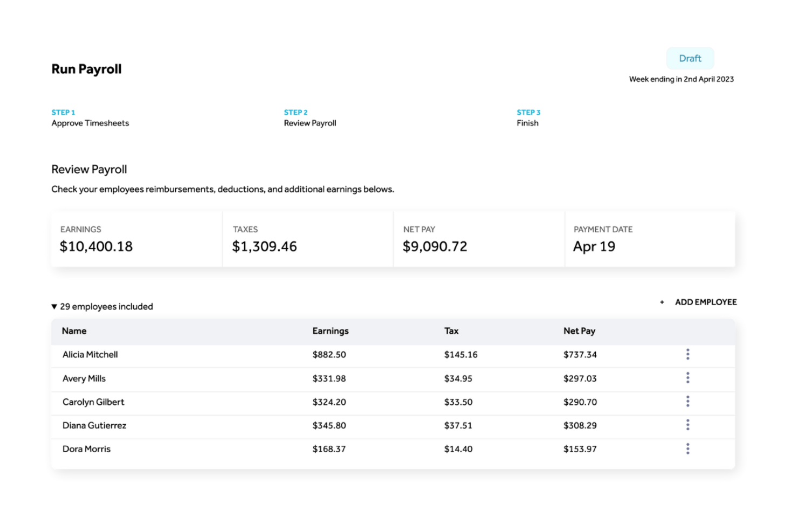798x532 pixels.
Task: Select the Avery Mills name cell
Action: (84, 378)
